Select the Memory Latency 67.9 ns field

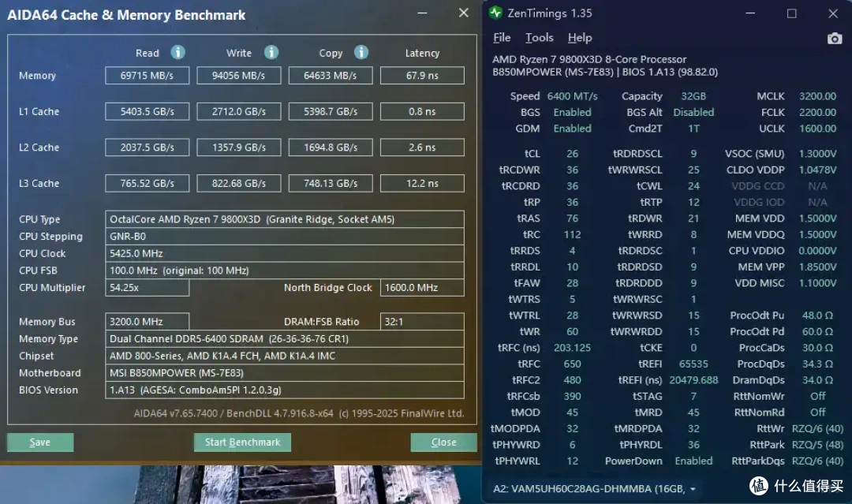422,76
